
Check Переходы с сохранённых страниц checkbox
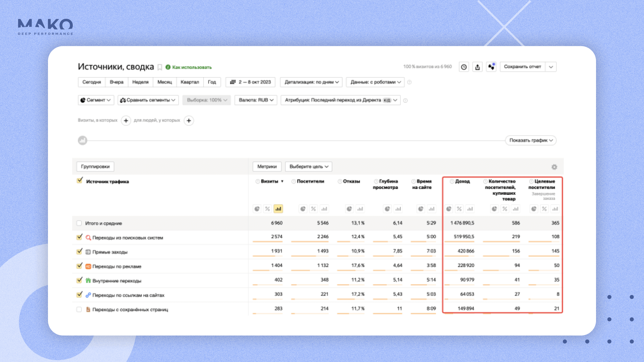coord(79,309)
